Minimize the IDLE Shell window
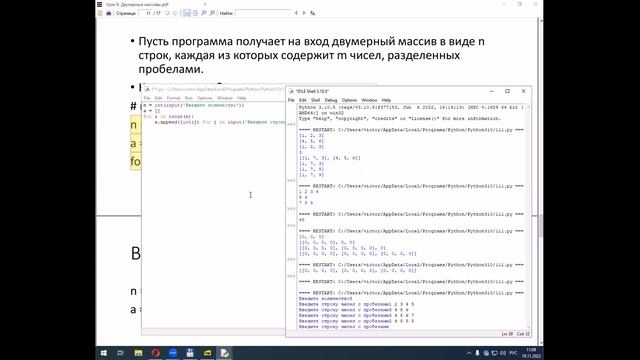The width and height of the screenshot is (640, 360). point(491,91)
